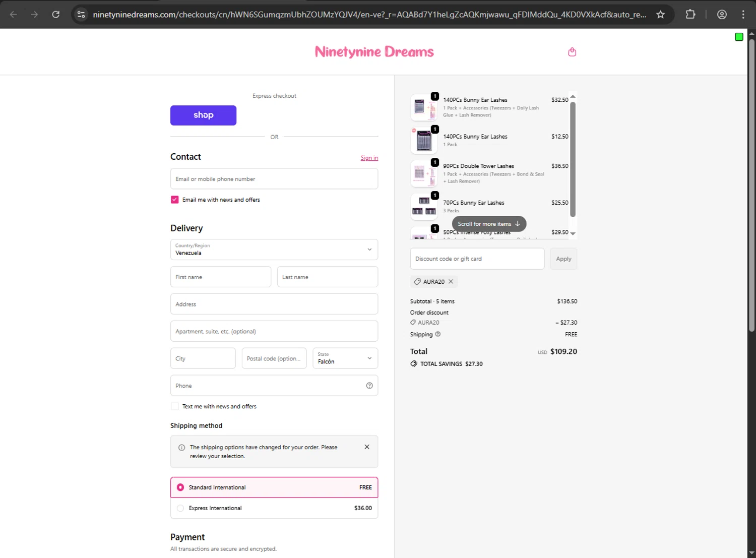Open the Chrome three-dot menu
Screen dimensions: 756x558
pos(743,15)
